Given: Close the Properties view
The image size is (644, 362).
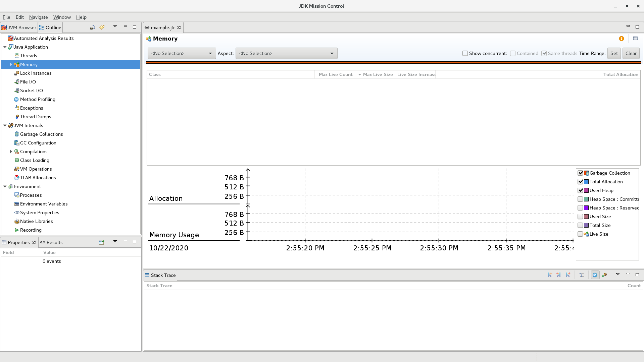Looking at the screenshot, I should coord(34,242).
